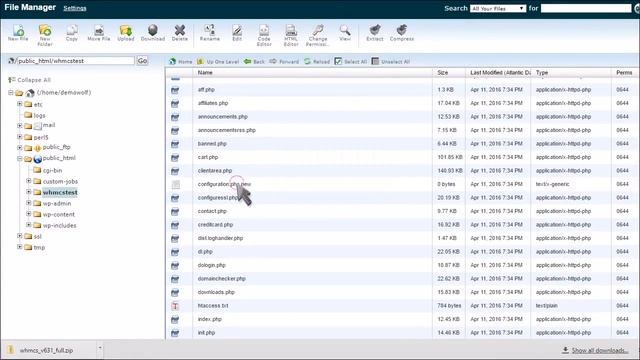
Task: Go to Home in navigation bar
Action: 180,62
